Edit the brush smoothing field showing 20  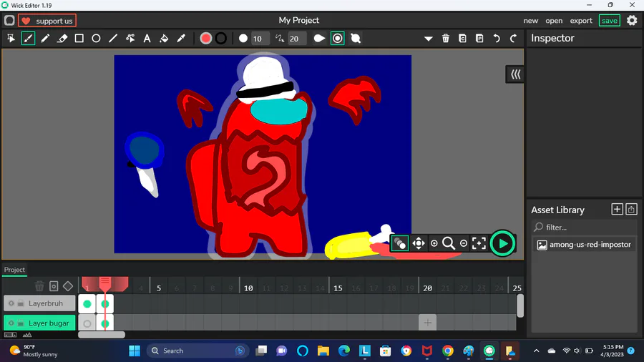(297, 39)
